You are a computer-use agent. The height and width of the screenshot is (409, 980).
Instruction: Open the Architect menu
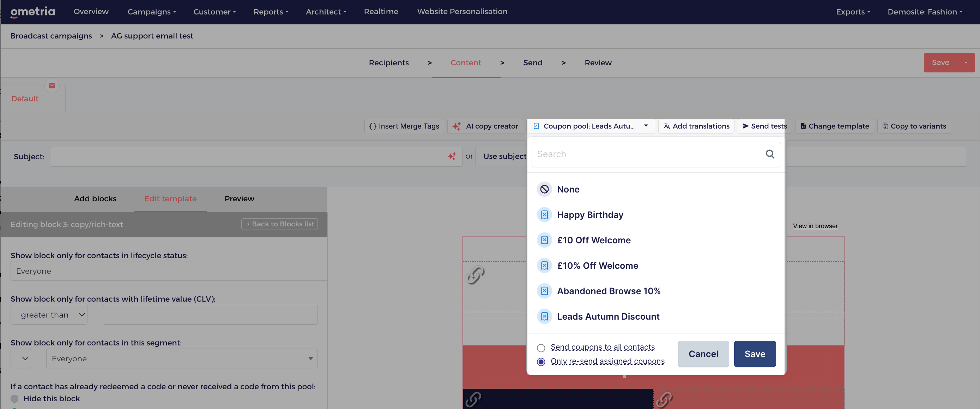(x=326, y=12)
